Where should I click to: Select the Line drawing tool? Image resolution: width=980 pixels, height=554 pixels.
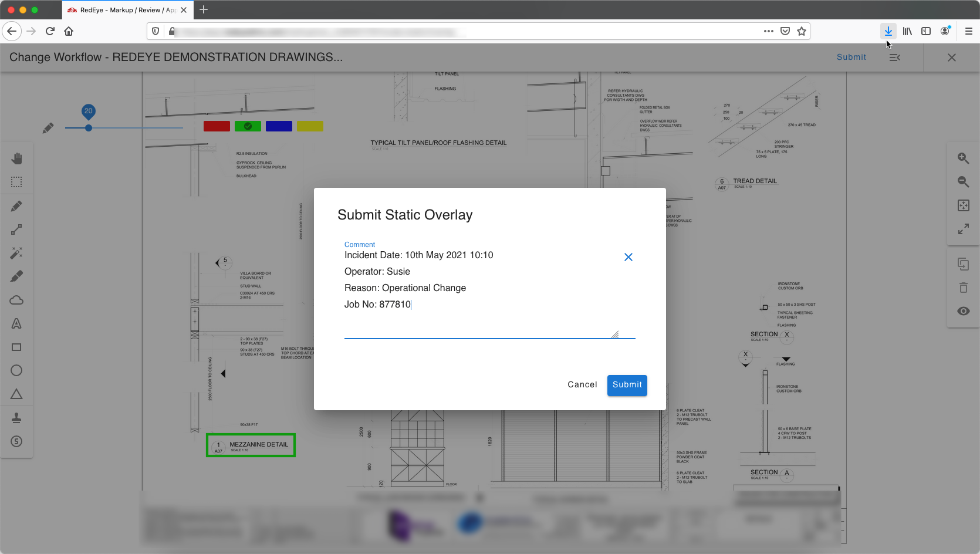[x=16, y=229]
